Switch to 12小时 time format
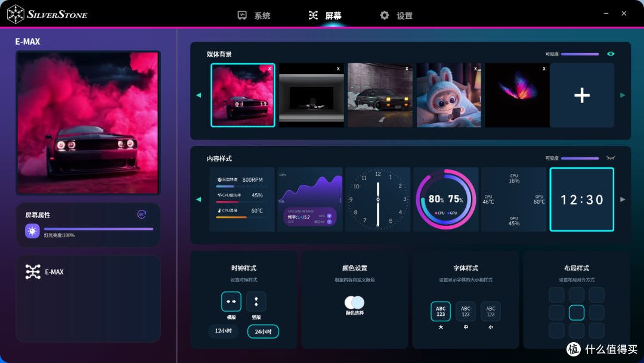Viewport: 644px width, 363px height. (x=224, y=331)
